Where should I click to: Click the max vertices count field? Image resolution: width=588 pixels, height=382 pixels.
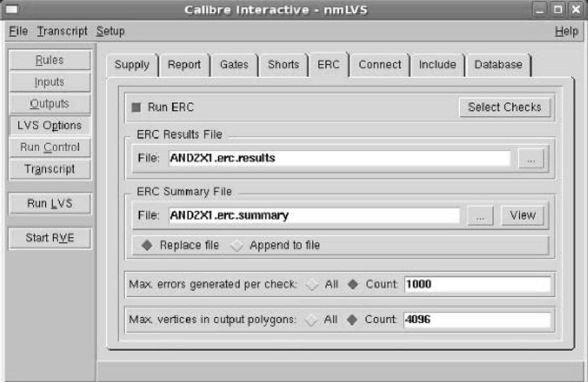tap(477, 320)
